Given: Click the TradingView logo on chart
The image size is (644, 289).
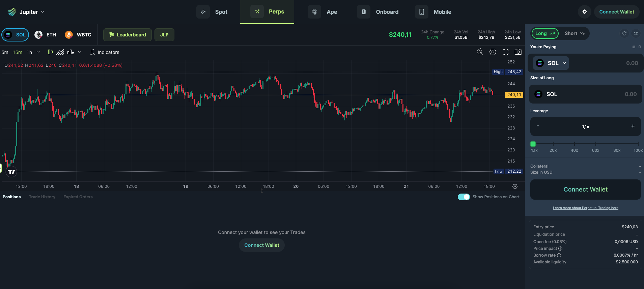Looking at the screenshot, I should point(11,172).
